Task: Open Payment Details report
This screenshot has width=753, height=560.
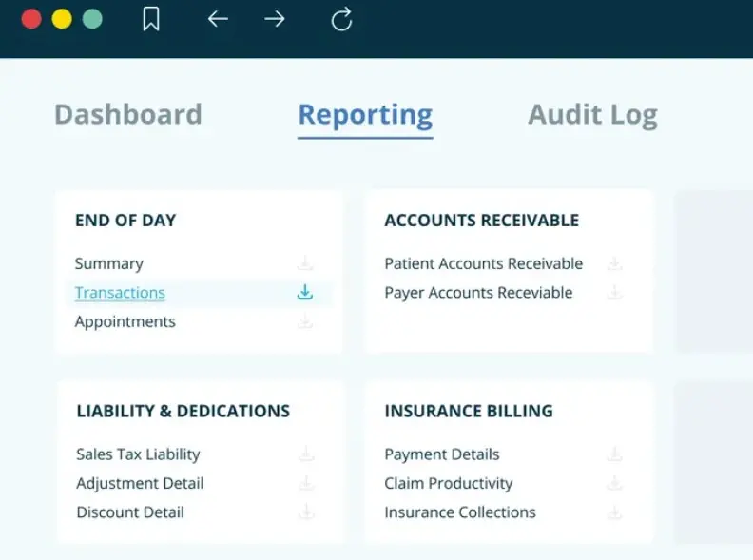Action: tap(442, 454)
